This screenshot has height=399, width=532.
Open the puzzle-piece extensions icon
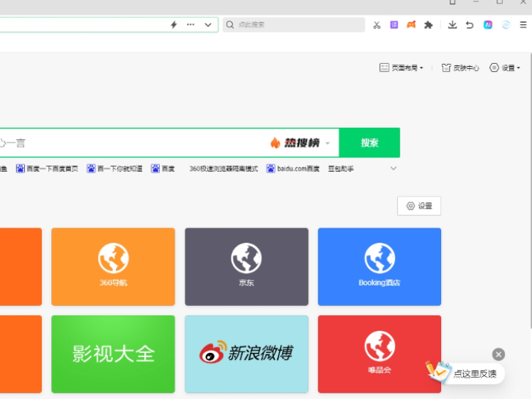coord(428,25)
